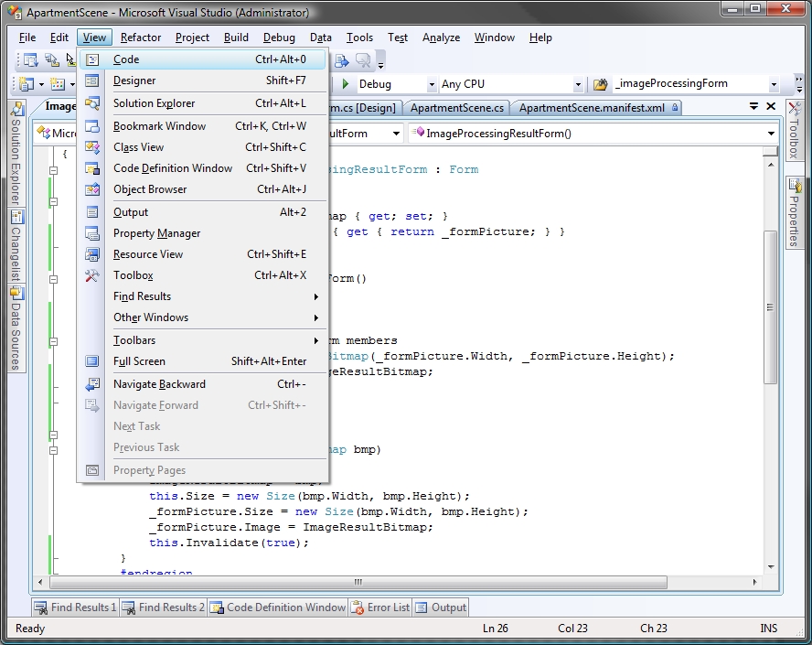Switch to Find Results 2
This screenshot has height=645, width=812.
click(x=163, y=607)
